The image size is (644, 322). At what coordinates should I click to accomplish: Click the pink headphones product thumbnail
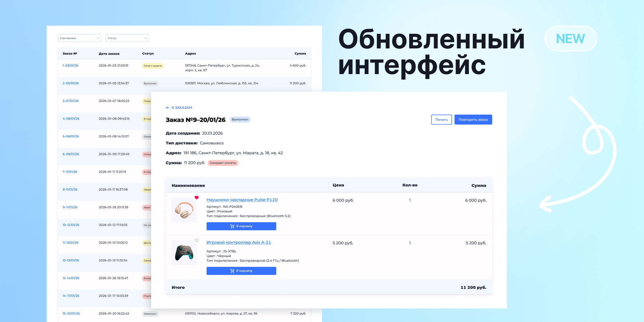184,210
